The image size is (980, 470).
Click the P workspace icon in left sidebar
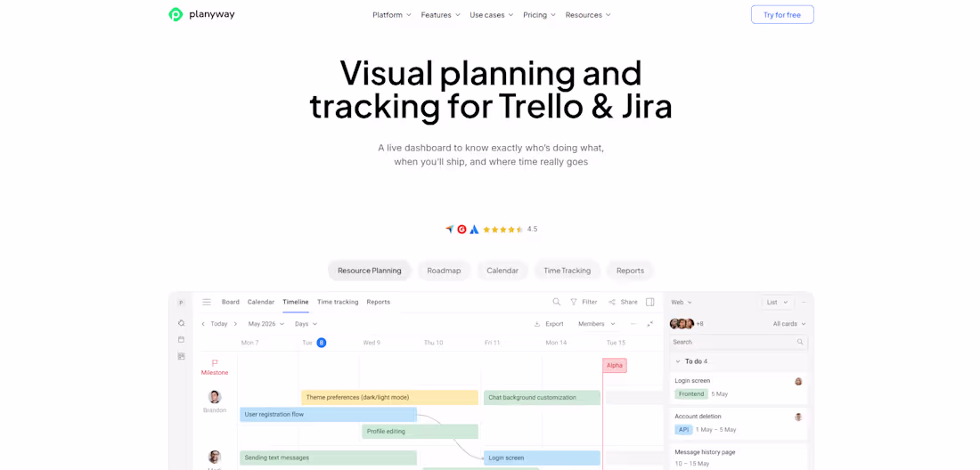point(181,303)
